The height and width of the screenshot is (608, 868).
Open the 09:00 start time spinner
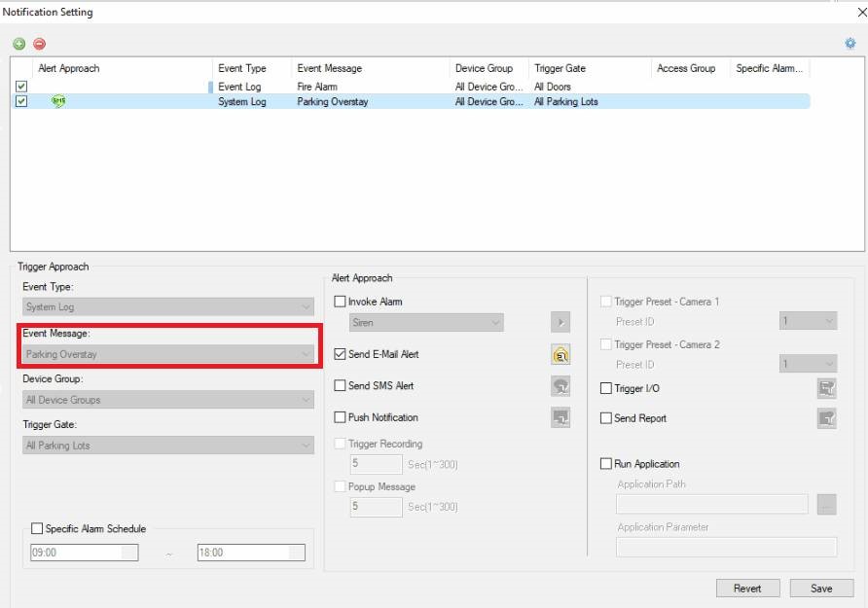pos(129,553)
